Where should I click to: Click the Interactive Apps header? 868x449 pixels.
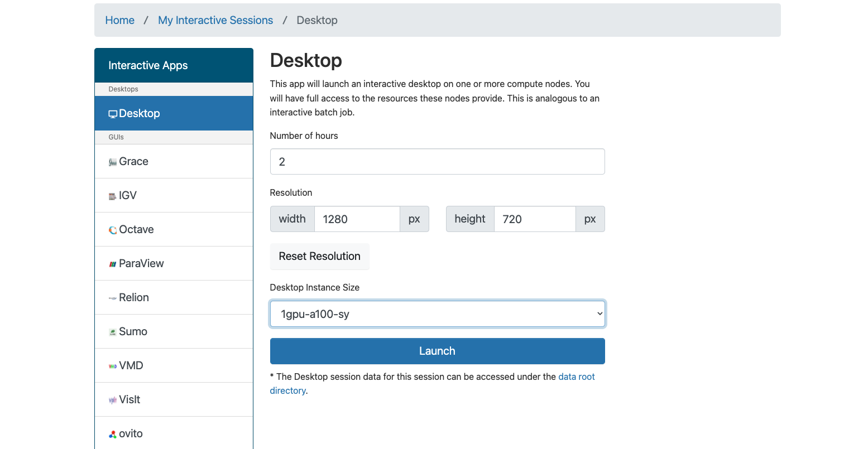pyautogui.click(x=174, y=65)
